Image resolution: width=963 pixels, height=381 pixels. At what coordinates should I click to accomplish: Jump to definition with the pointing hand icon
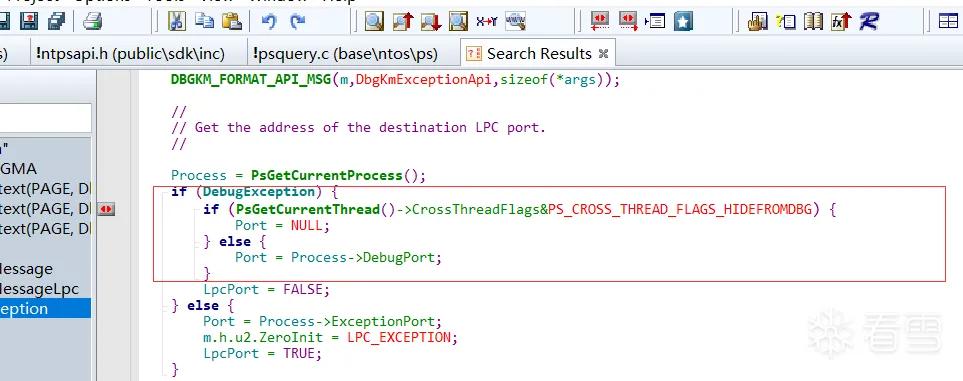coord(758,22)
